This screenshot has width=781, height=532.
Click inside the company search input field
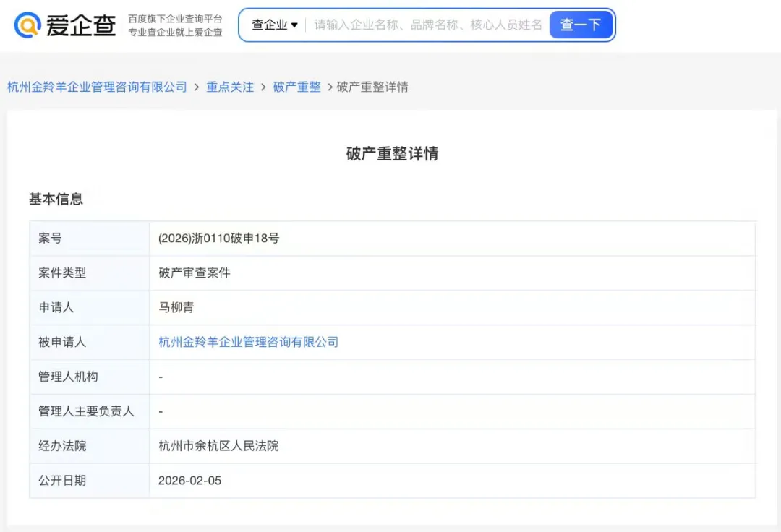point(427,25)
